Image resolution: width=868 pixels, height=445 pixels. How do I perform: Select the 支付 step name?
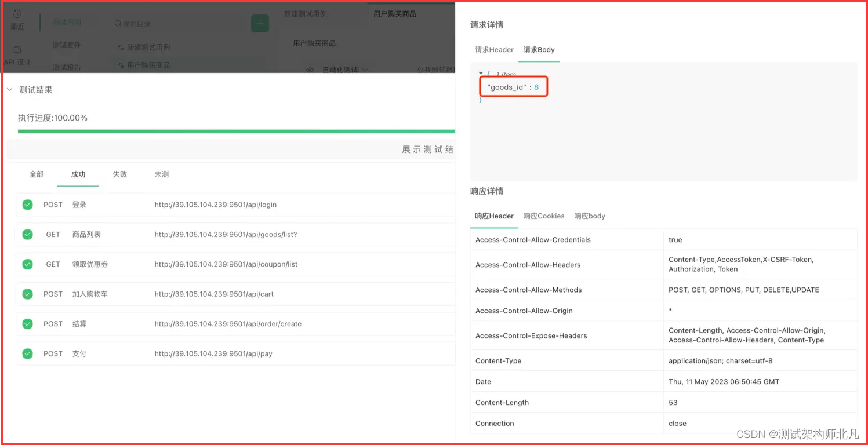tap(79, 353)
